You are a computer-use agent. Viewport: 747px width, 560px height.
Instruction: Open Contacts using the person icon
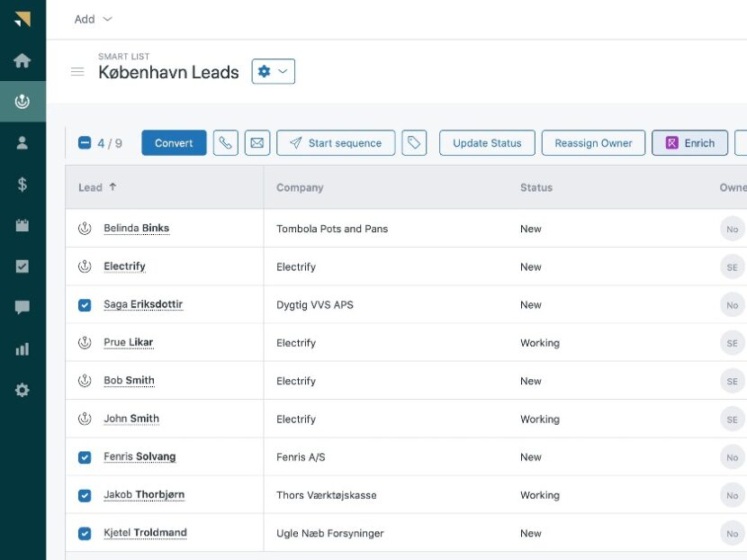click(22, 142)
